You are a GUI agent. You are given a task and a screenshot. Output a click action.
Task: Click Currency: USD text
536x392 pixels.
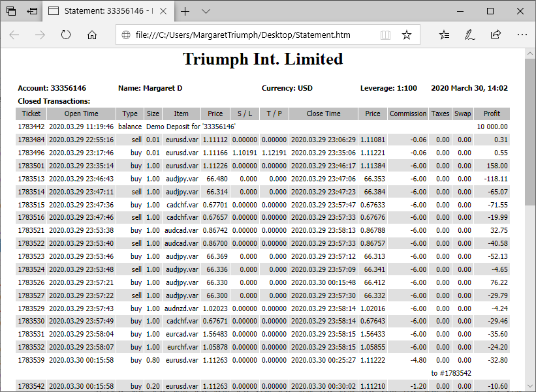pos(287,88)
